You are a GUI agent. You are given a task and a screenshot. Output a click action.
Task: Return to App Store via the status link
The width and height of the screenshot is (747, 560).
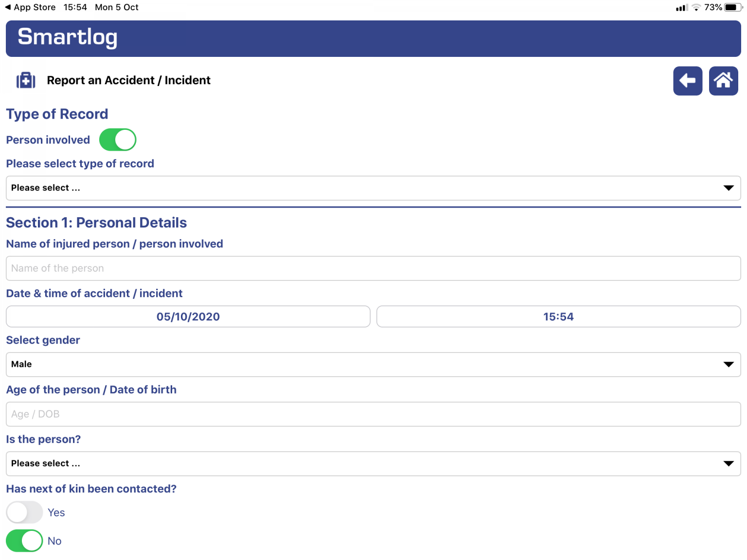coord(30,7)
